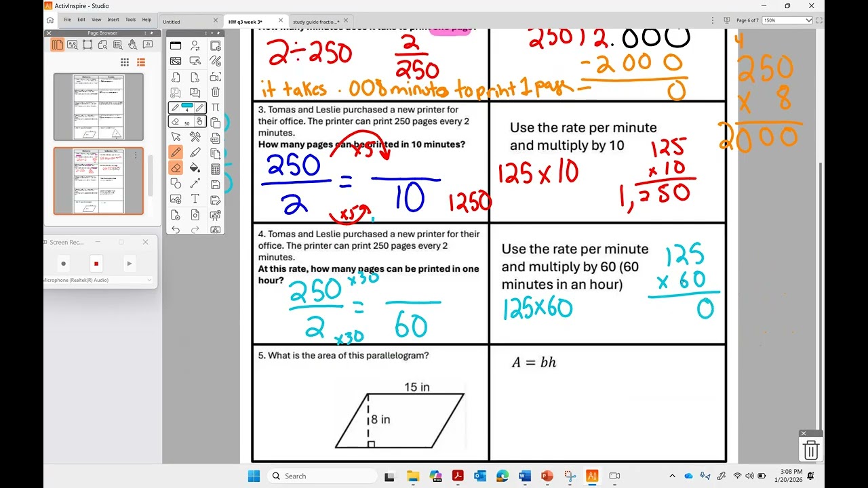
Task: Click the Home dashboard icon
Action: [50, 20]
